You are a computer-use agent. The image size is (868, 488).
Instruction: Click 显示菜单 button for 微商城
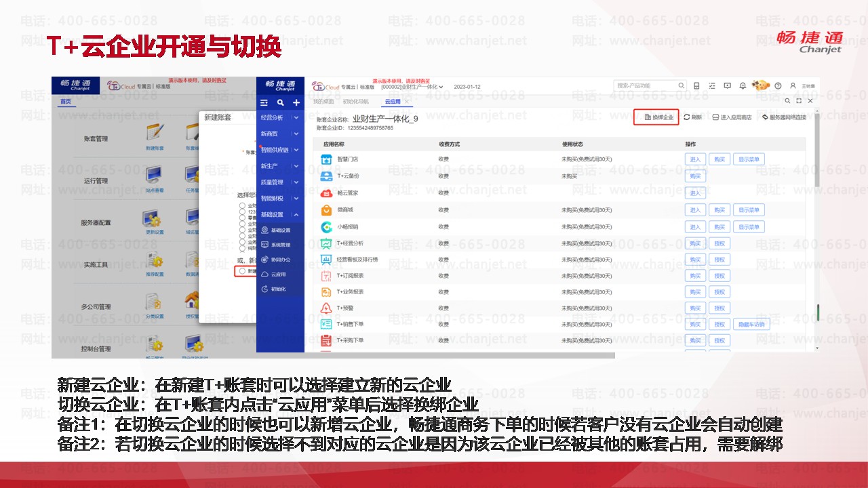[x=749, y=209]
